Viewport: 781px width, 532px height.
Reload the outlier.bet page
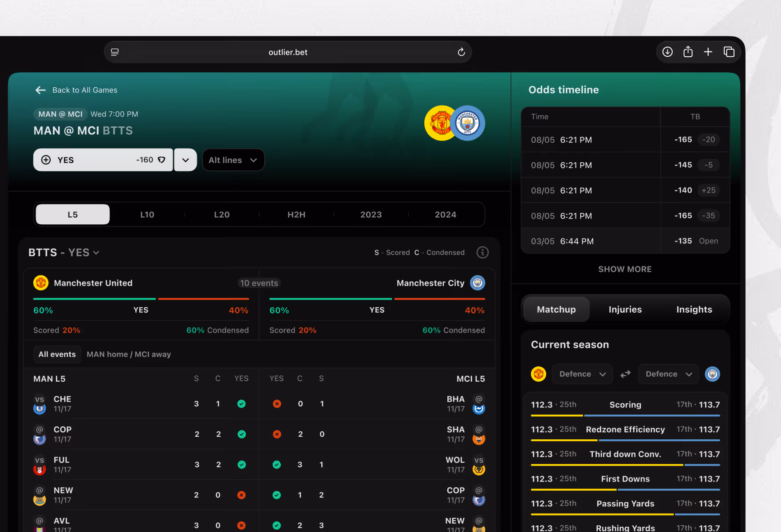tap(461, 52)
